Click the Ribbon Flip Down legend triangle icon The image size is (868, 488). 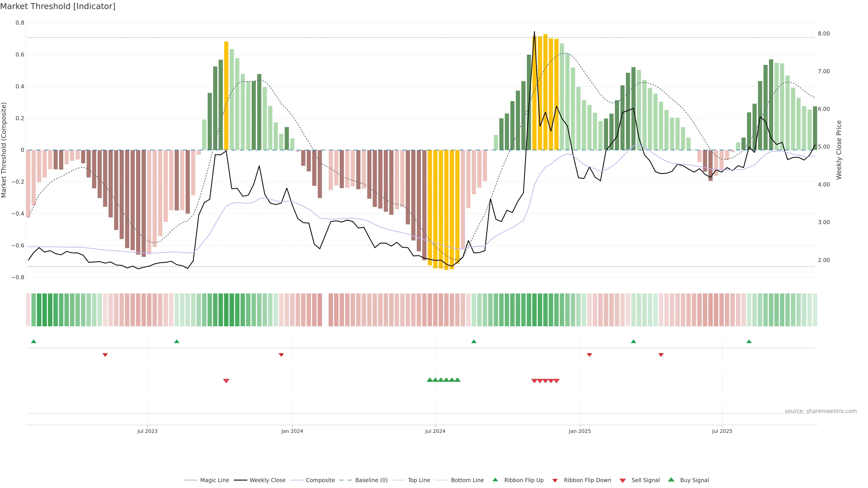coord(555,480)
